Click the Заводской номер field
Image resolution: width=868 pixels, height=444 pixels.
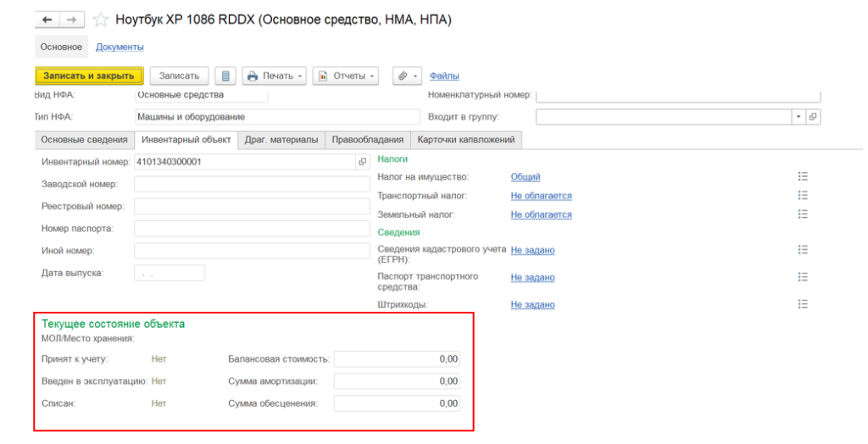click(x=252, y=184)
